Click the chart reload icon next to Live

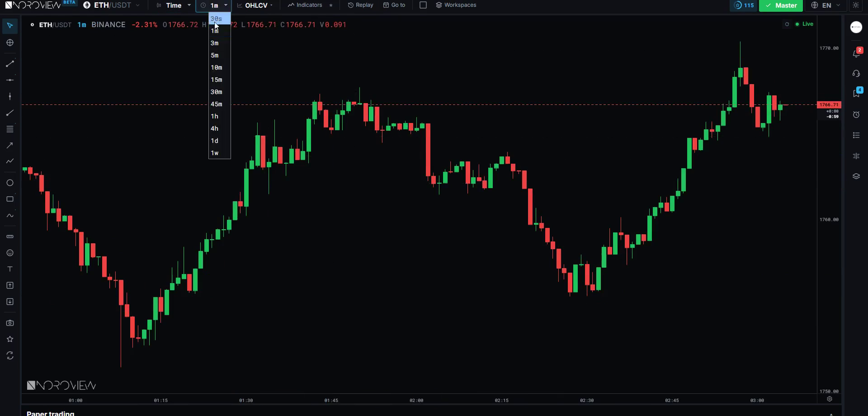(787, 24)
